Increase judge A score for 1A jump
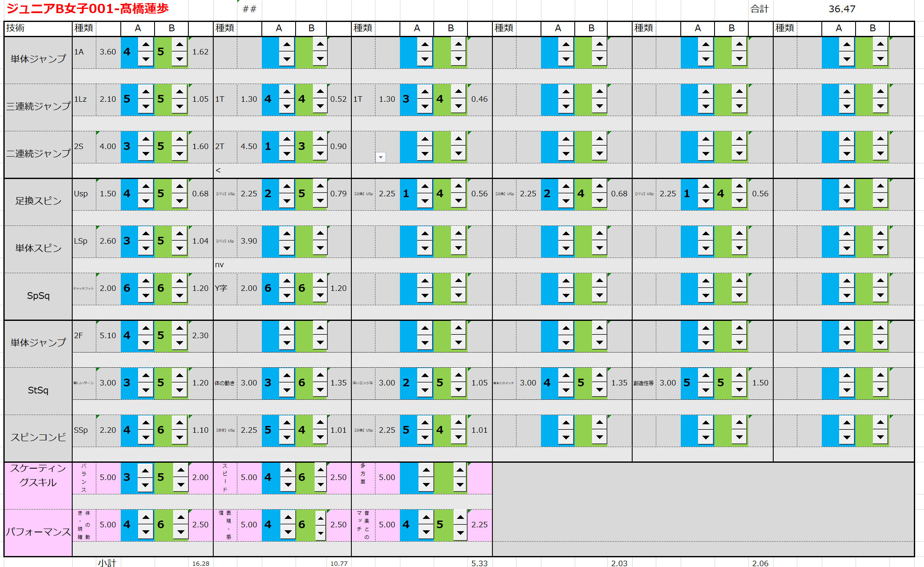Image resolution: width=924 pixels, height=567 pixels. (x=146, y=44)
